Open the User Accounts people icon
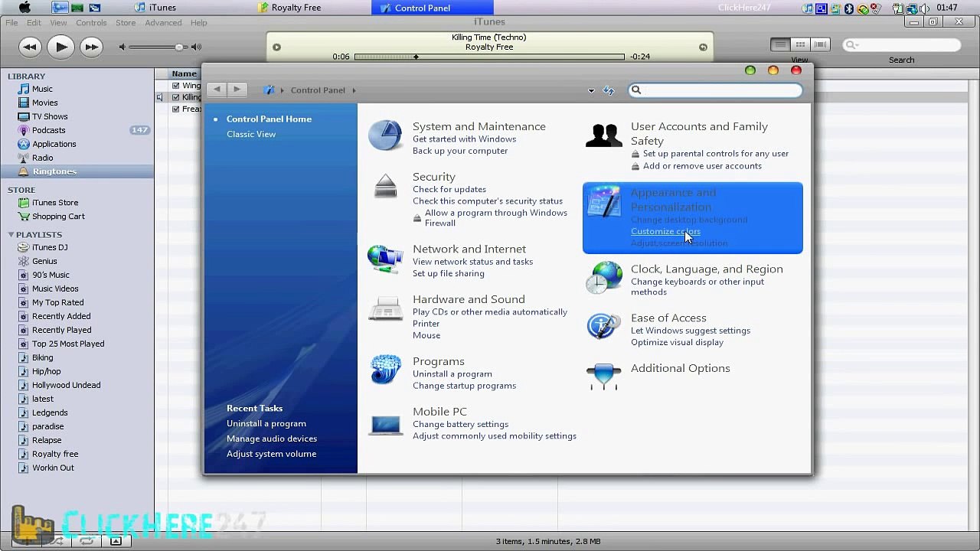Image resolution: width=980 pixels, height=551 pixels. pyautogui.click(x=604, y=135)
